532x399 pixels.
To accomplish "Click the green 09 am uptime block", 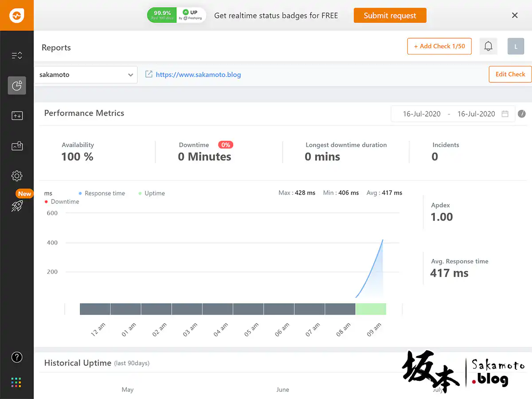I will click(371, 309).
